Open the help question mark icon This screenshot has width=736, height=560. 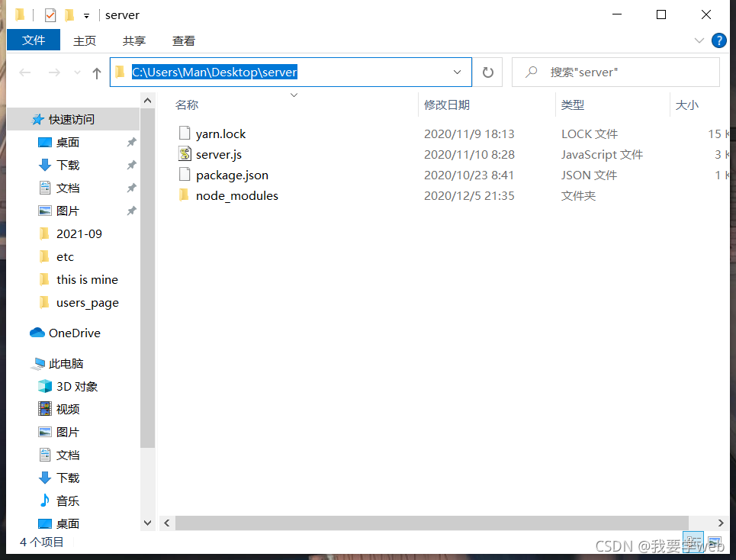click(x=718, y=40)
